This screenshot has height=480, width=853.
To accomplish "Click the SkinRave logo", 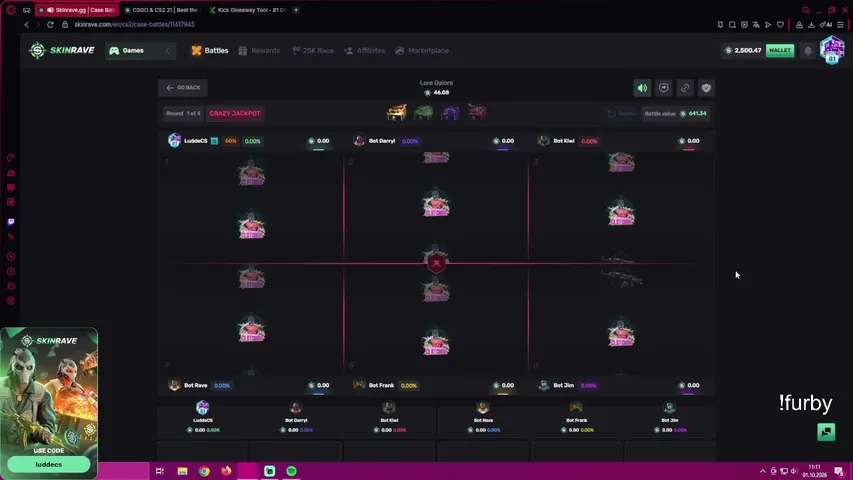I will coord(61,50).
